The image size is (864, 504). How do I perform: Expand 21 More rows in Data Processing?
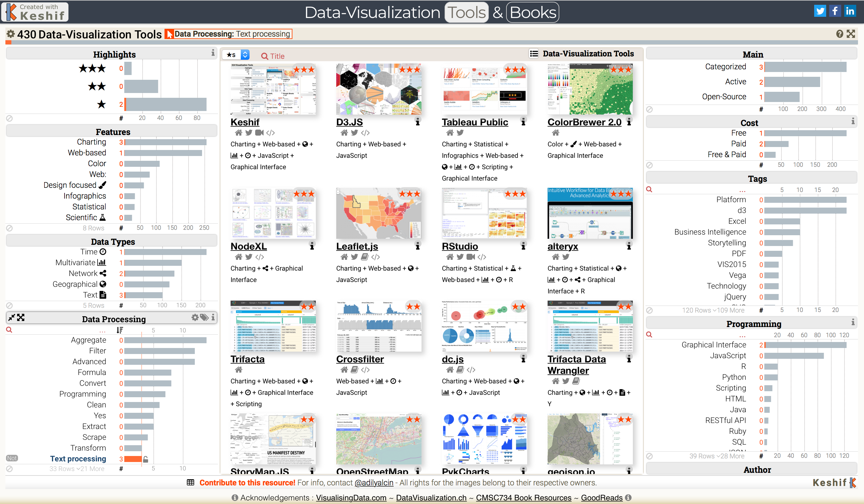click(90, 468)
